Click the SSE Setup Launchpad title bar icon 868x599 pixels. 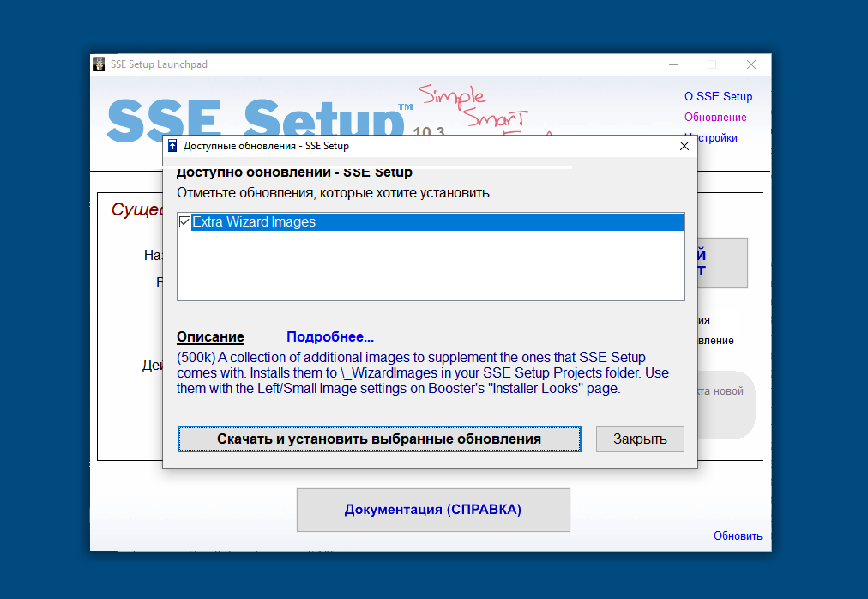coord(99,64)
